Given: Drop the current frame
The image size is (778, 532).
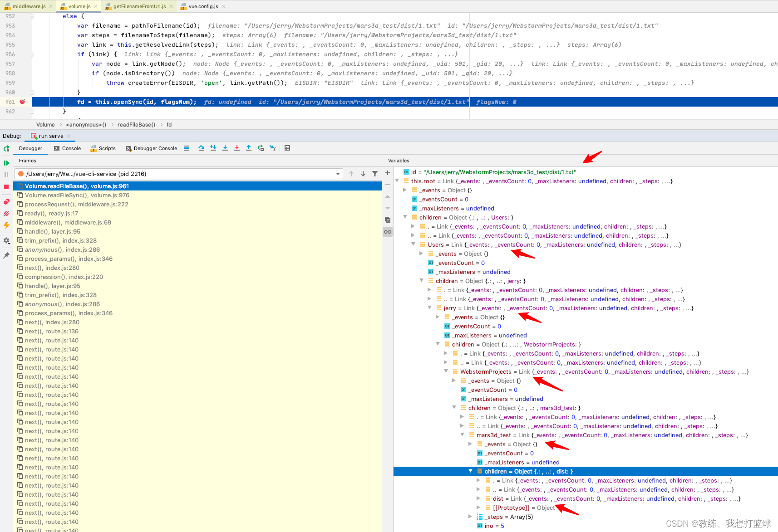Looking at the screenshot, I should 261,148.
